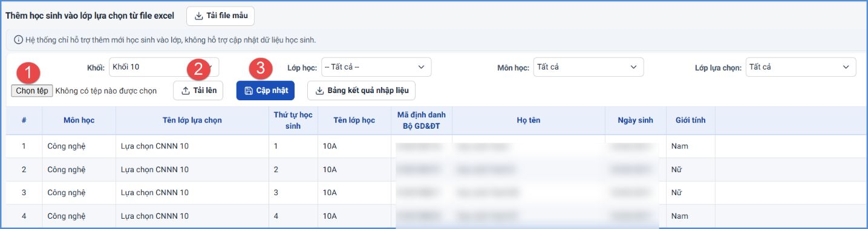
Task: Click the blue Cập nhật button
Action: (266, 91)
